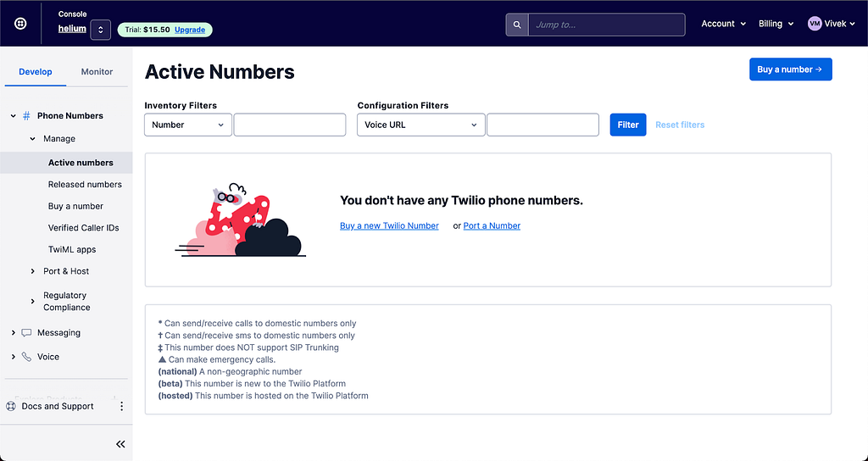Viewport: 868px width, 461px height.
Task: Open the Docs and Support three-dot menu
Action: coord(122,406)
